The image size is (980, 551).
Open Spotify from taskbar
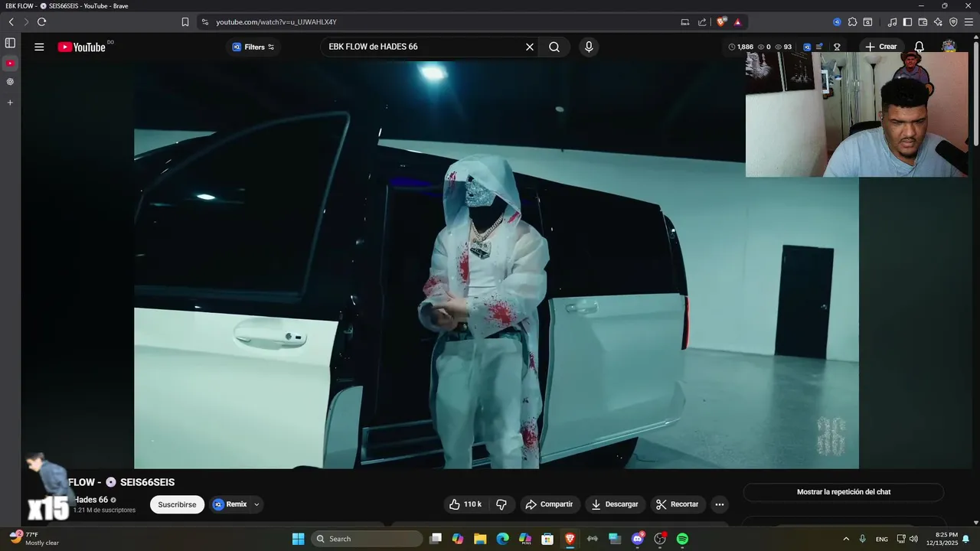click(x=682, y=539)
